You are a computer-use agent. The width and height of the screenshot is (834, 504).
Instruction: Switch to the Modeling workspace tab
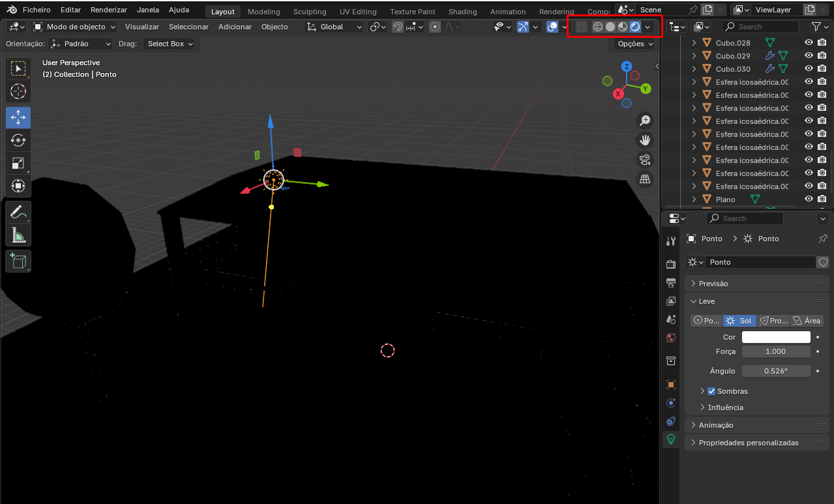(263, 12)
